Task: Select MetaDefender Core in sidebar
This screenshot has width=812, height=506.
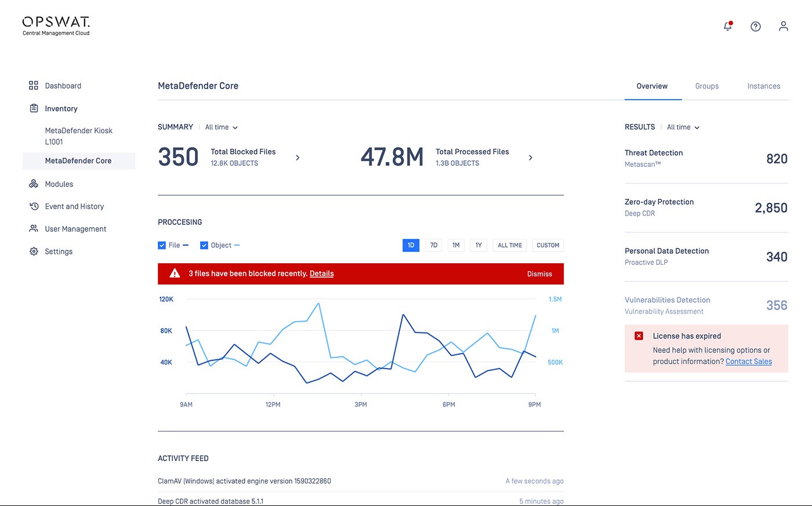Action: point(79,161)
